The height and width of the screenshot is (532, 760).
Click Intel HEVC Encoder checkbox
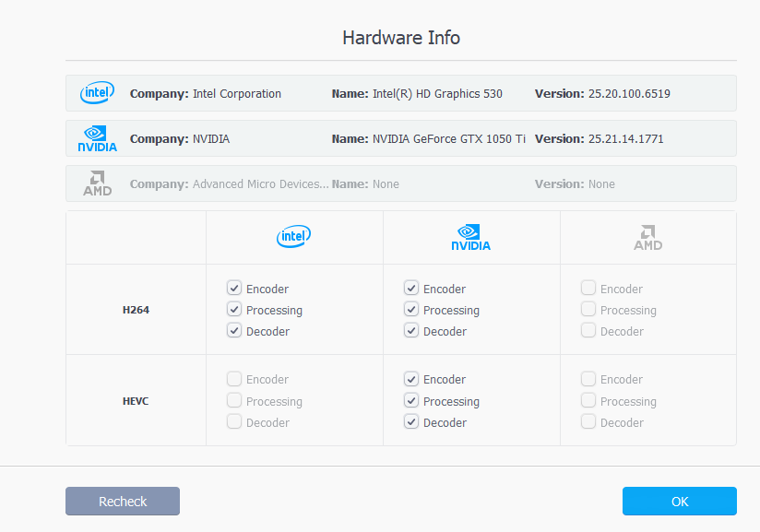[234, 379]
